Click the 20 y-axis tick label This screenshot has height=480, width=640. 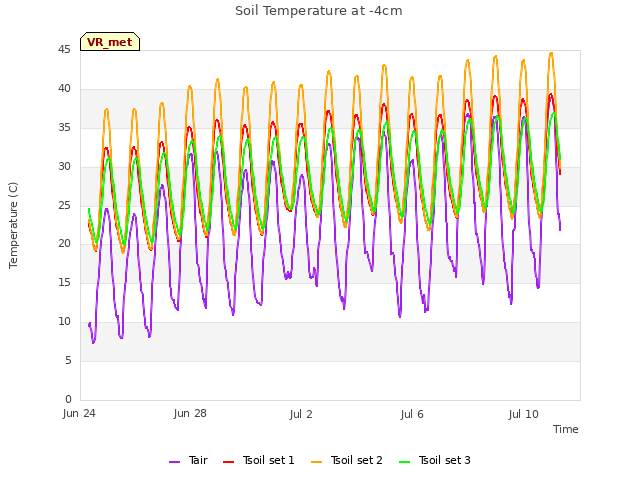(64, 244)
